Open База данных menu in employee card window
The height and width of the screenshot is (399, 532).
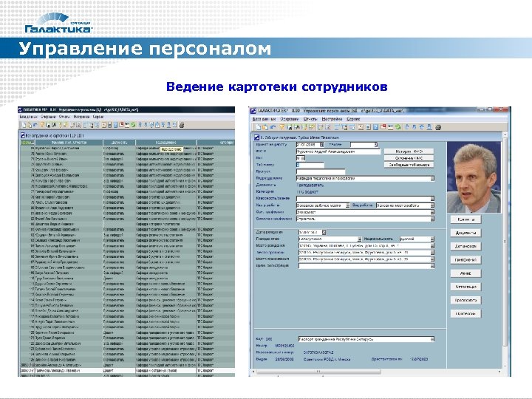[264, 119]
